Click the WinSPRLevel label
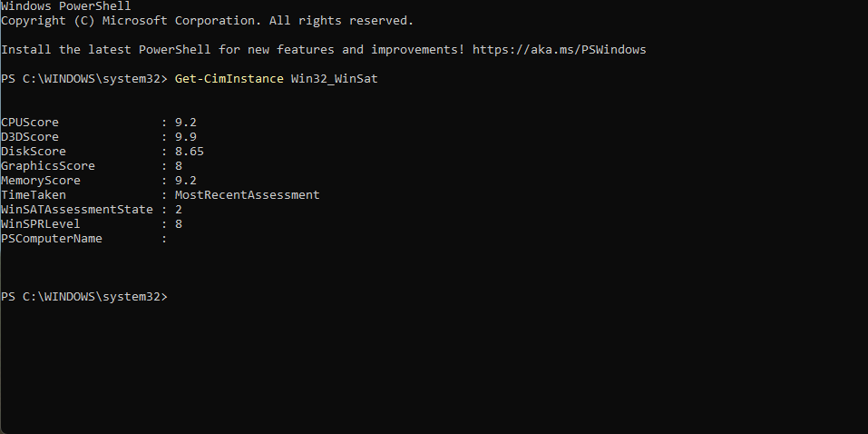This screenshot has height=434, width=868. [x=40, y=223]
